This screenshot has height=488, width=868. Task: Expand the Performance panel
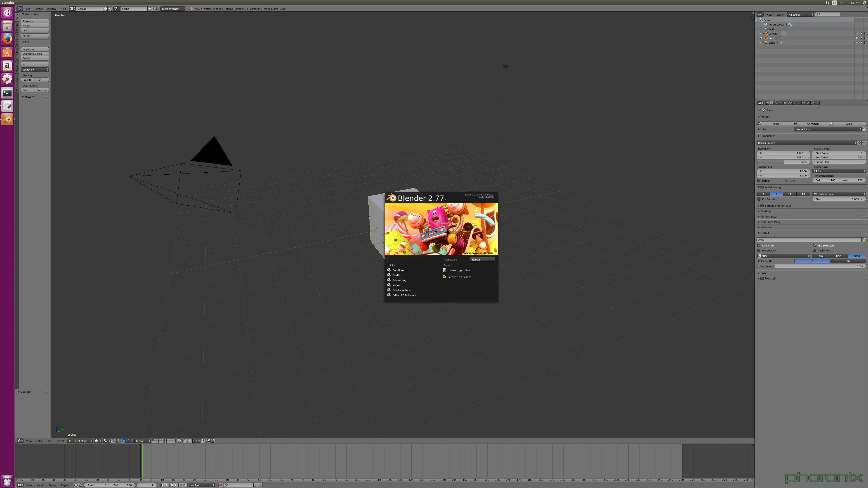pos(768,217)
